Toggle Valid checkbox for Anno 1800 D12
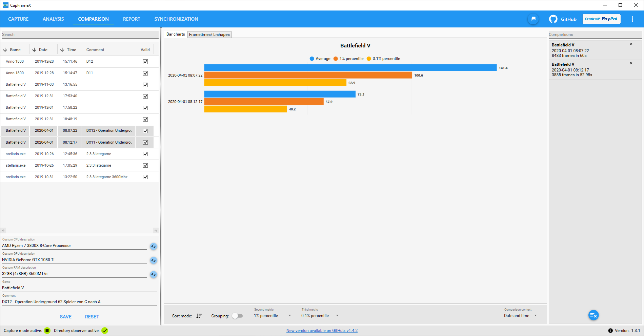 [145, 62]
